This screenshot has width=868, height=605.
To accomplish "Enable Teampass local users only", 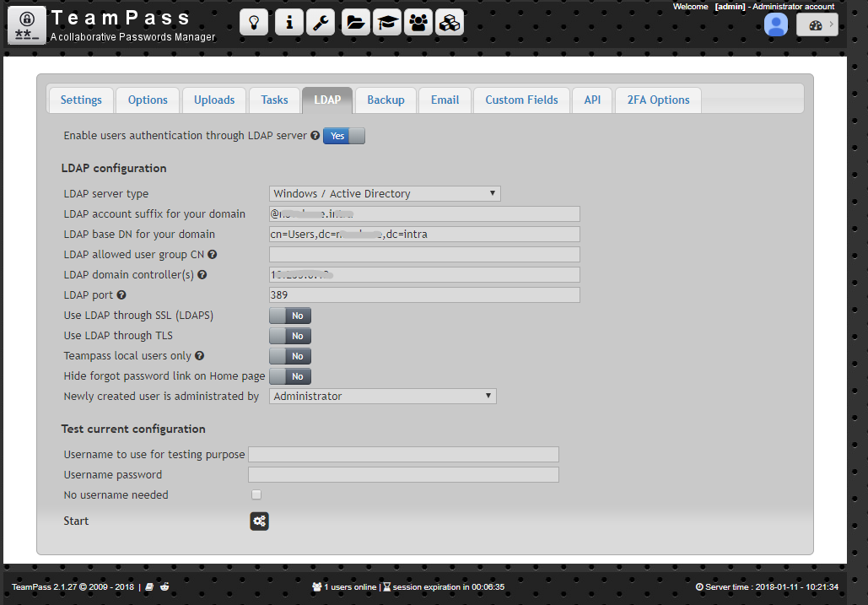I will point(289,355).
